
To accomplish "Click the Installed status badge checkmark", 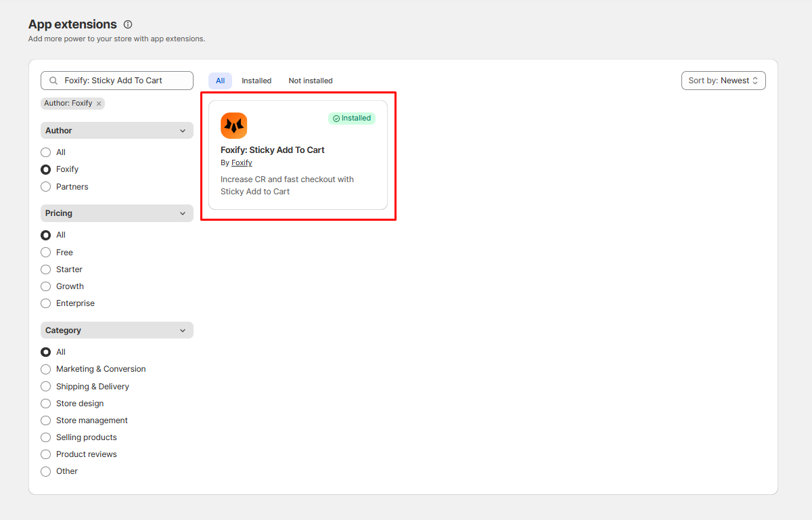I will pyautogui.click(x=336, y=118).
